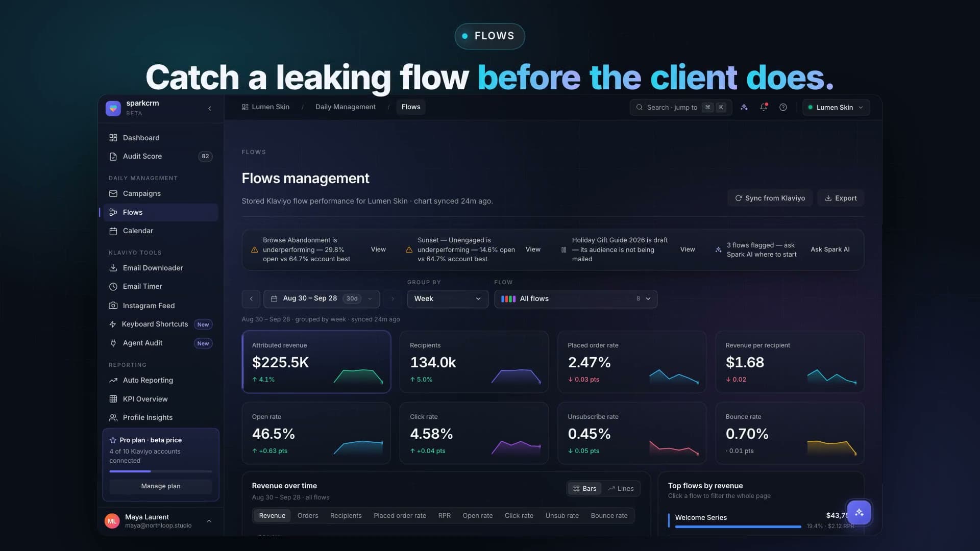Open the All flows filter dropdown

(576, 298)
